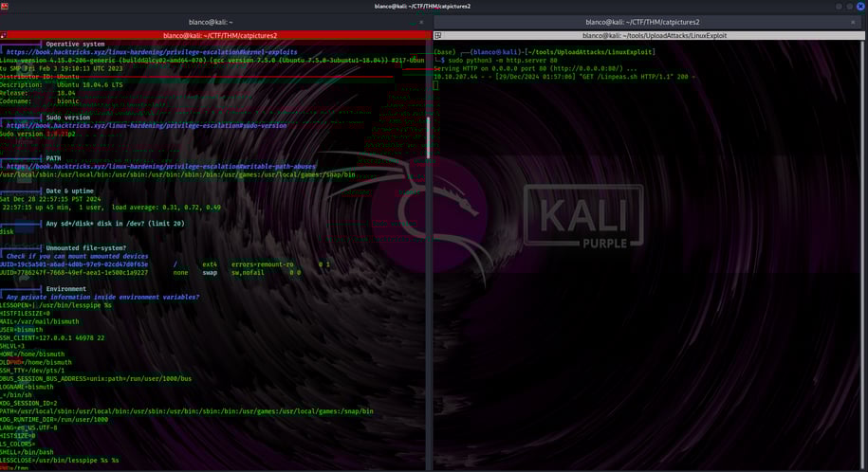
Task: Click 'Any private information inside environment variables?'
Action: tap(102, 298)
